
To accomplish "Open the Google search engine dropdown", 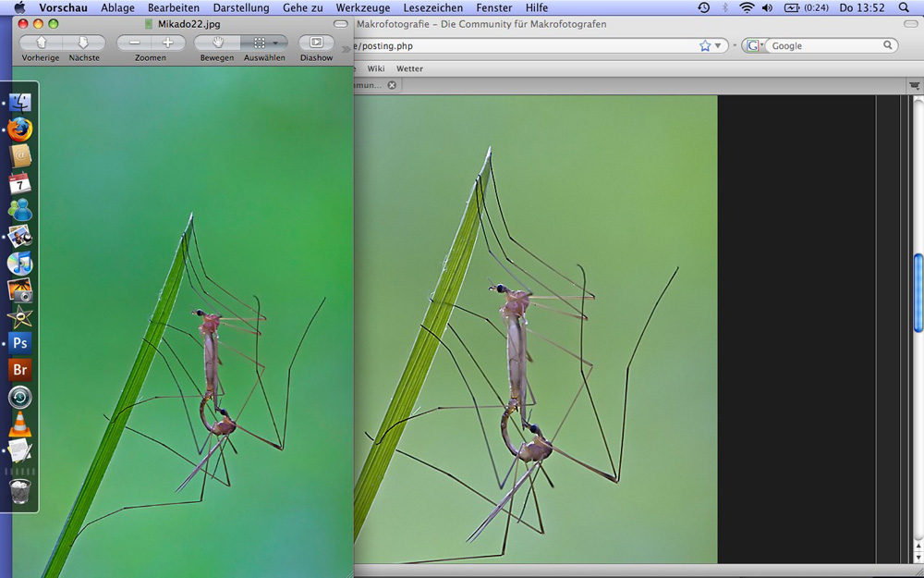I will [x=755, y=45].
